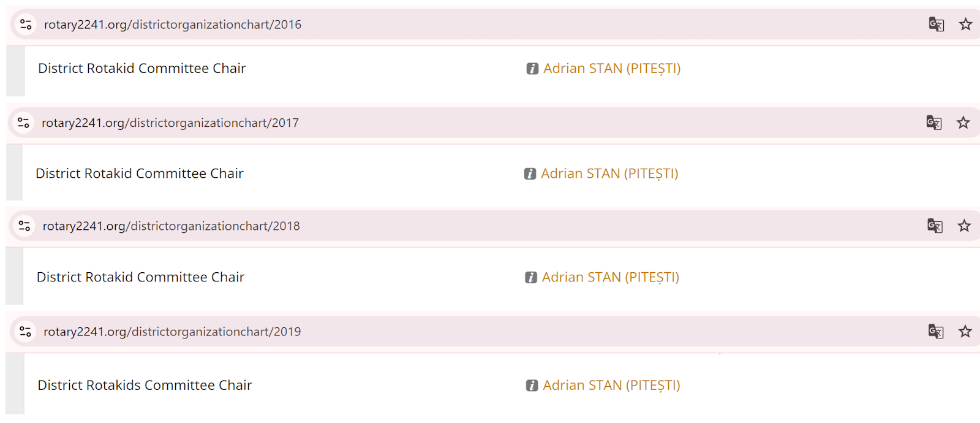Select the address bar with districtorganizationchart/2018

tap(171, 226)
